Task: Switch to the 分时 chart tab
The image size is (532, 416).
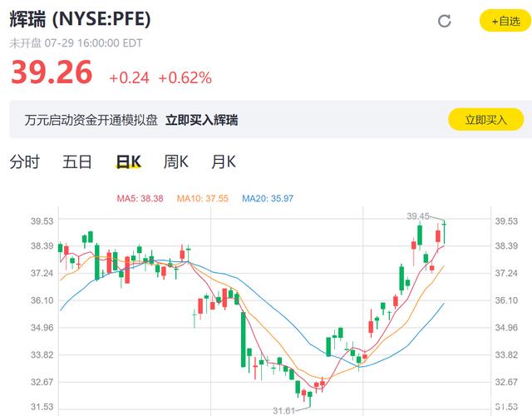Action: click(25, 161)
